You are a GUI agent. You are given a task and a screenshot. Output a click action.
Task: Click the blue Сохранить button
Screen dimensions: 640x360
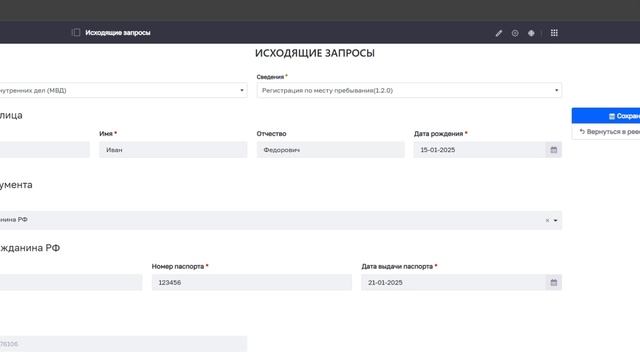(x=606, y=116)
